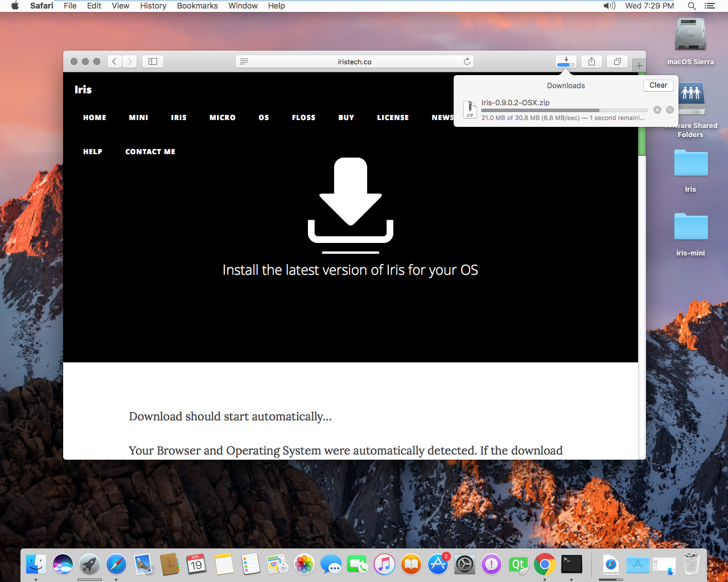Select the macOS Sierra drive icon
This screenshot has height=582, width=728.
[690, 35]
